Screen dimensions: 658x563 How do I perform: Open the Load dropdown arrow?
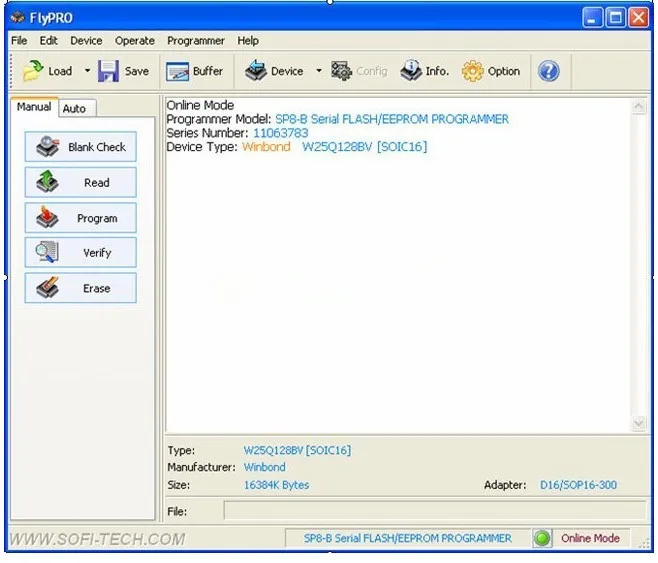point(87,70)
